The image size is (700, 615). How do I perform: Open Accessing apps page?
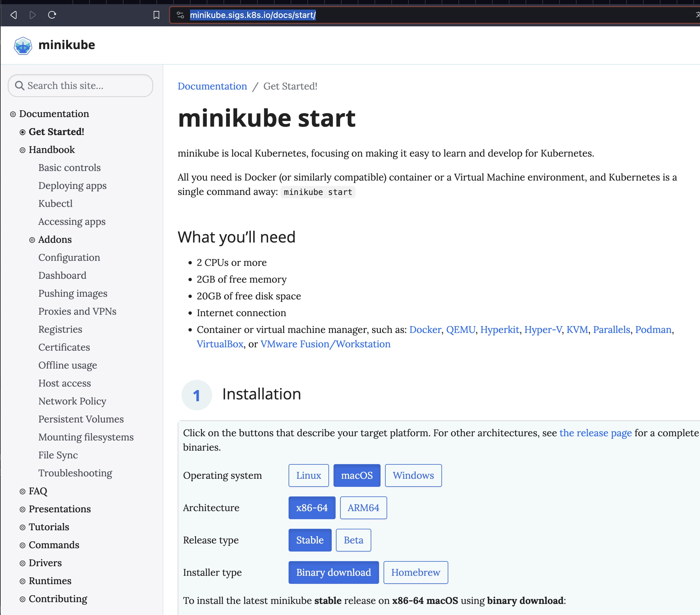[x=72, y=222]
